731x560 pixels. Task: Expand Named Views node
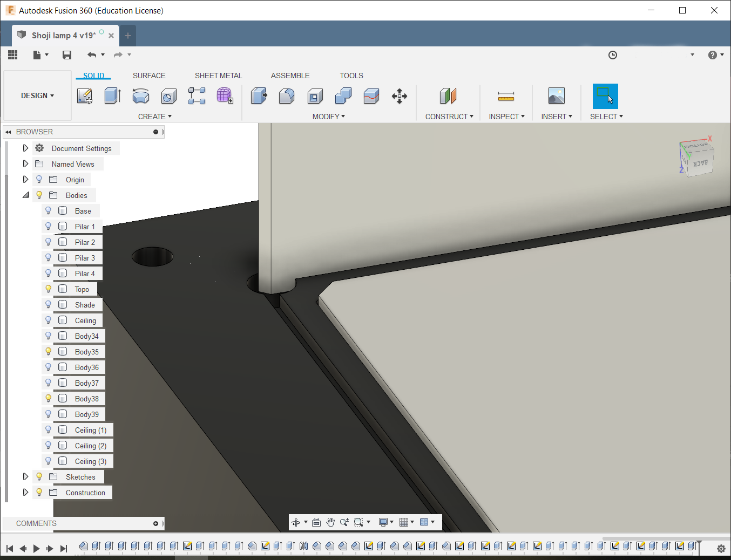(x=25, y=163)
